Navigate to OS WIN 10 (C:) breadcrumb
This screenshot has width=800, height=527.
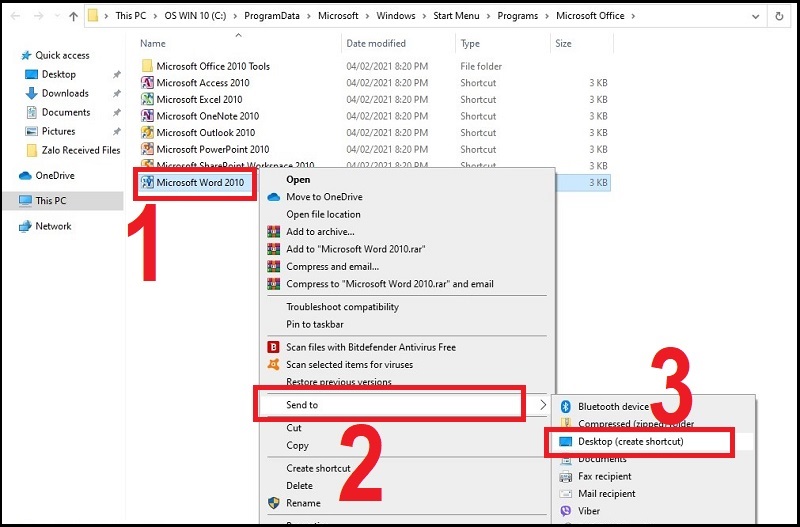tap(195, 16)
